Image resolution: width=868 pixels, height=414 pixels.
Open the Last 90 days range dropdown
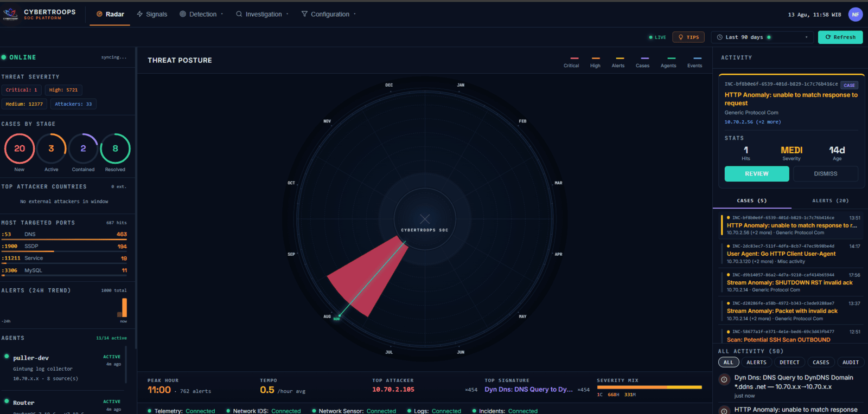coord(763,37)
